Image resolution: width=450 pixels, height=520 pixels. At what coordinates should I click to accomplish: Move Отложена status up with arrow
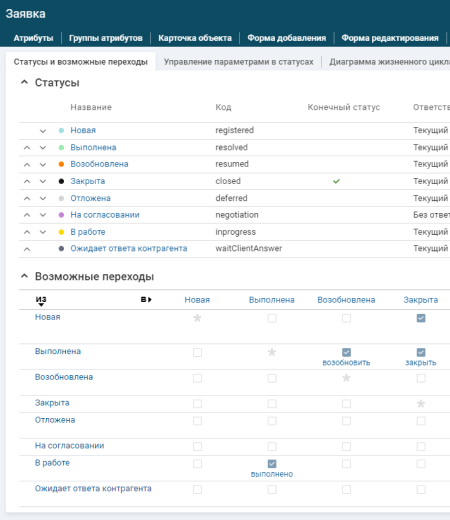click(x=27, y=198)
